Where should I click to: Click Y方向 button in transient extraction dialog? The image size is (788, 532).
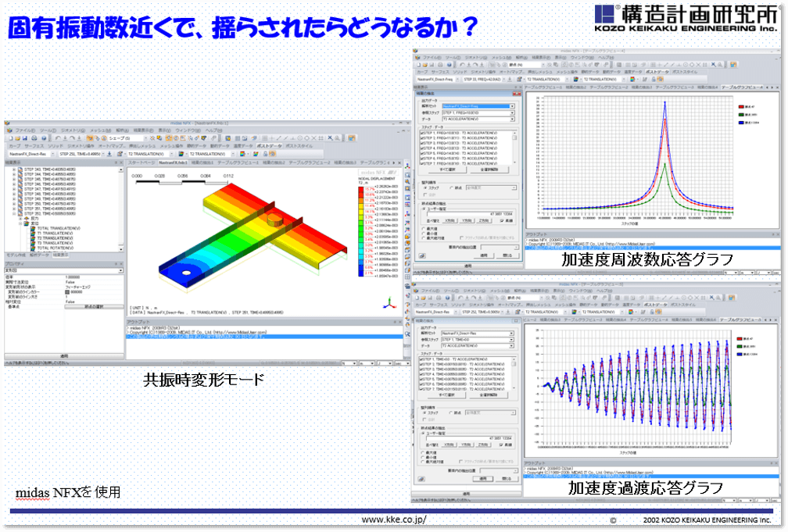pos(467,445)
